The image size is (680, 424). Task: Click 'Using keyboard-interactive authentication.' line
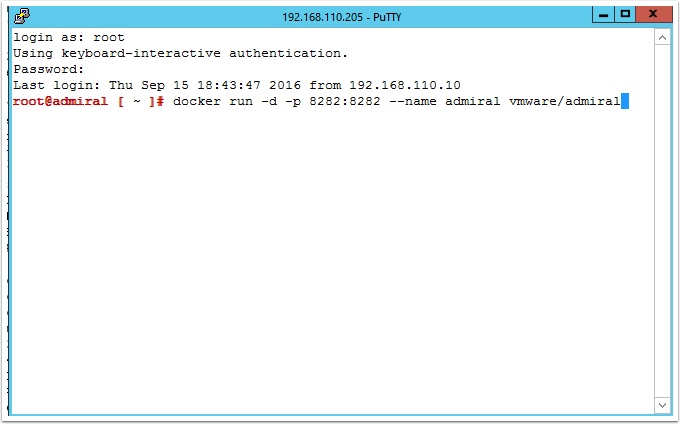click(180, 53)
